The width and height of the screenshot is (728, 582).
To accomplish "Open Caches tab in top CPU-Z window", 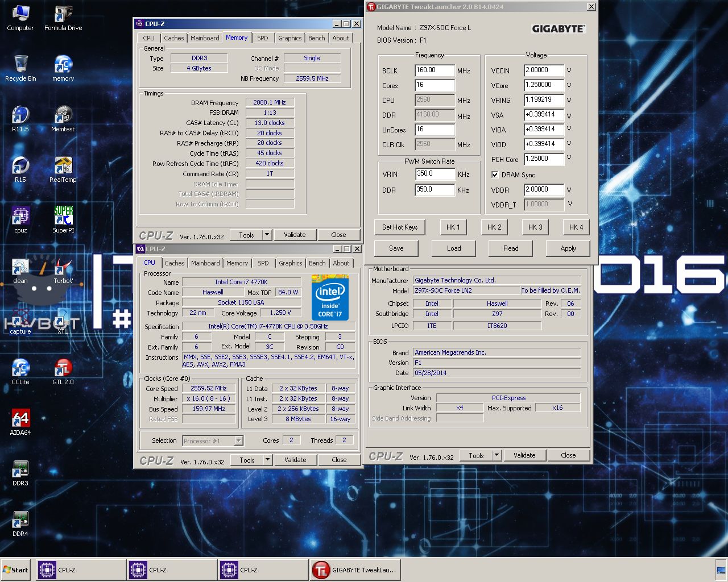I will click(174, 38).
